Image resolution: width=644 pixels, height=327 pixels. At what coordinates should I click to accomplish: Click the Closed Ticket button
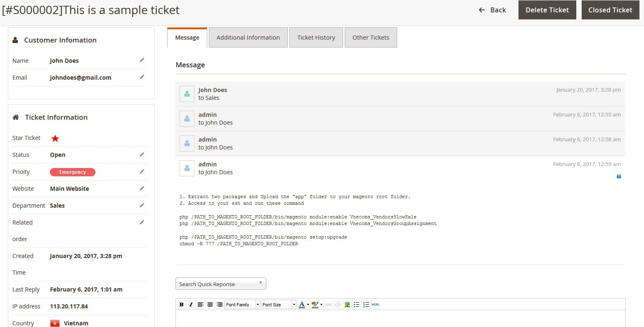tap(610, 10)
